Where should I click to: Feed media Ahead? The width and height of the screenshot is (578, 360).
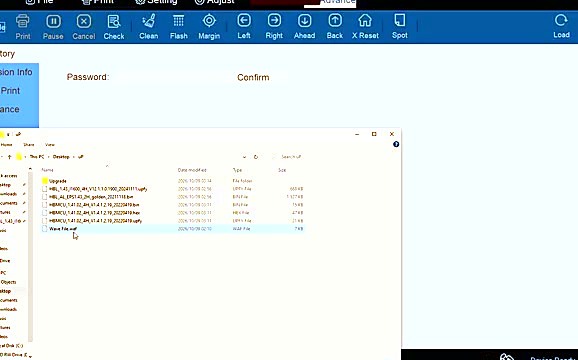304,27
